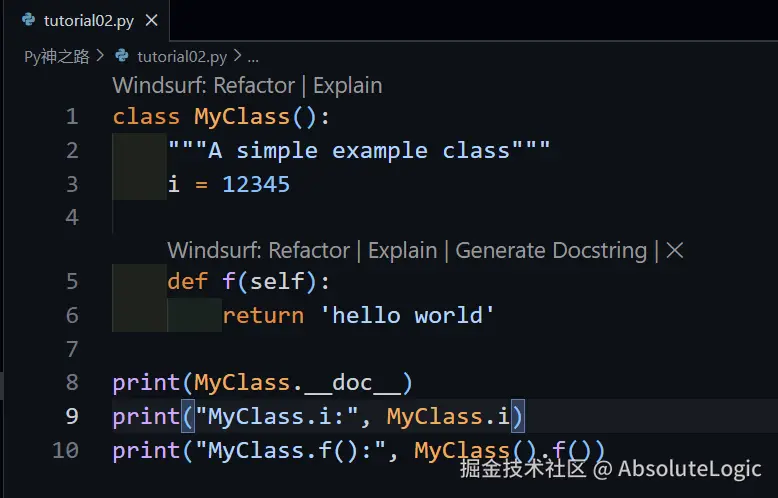Expand the breadcrumb ellipsis symbol list
Viewport: 778px width, 498px height.
click(x=253, y=58)
